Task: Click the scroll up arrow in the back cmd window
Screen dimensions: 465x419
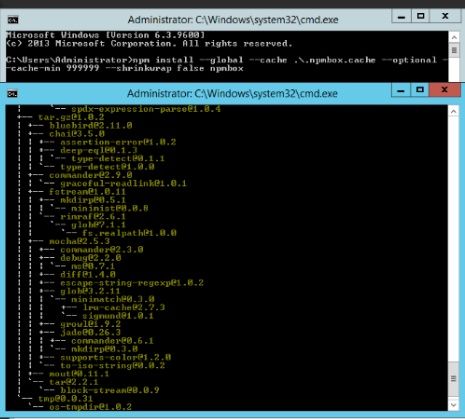Action: (x=454, y=37)
